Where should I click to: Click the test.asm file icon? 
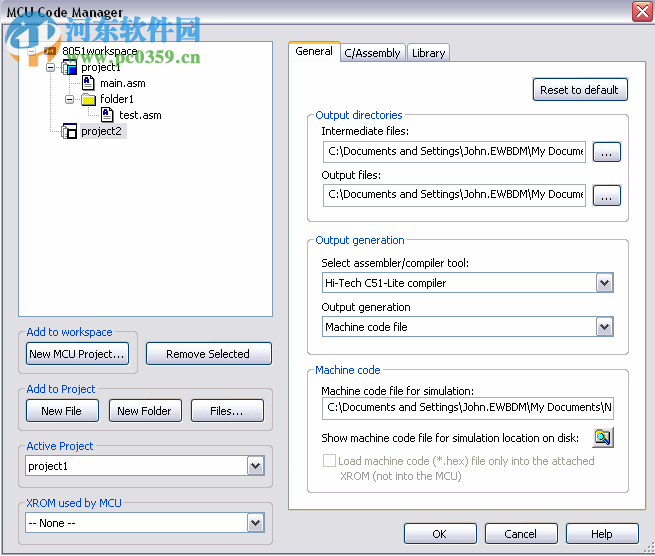(107, 115)
